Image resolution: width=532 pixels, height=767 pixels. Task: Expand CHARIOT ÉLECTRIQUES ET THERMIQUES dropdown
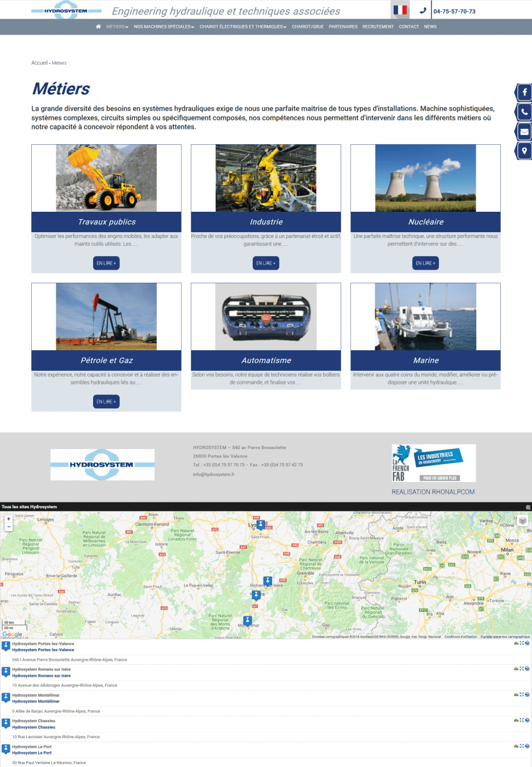243,27
